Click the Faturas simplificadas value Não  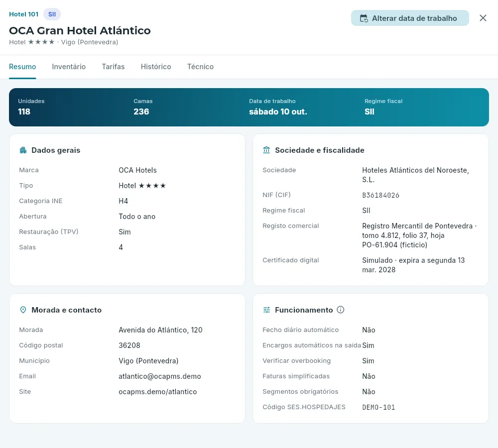pyautogui.click(x=369, y=376)
